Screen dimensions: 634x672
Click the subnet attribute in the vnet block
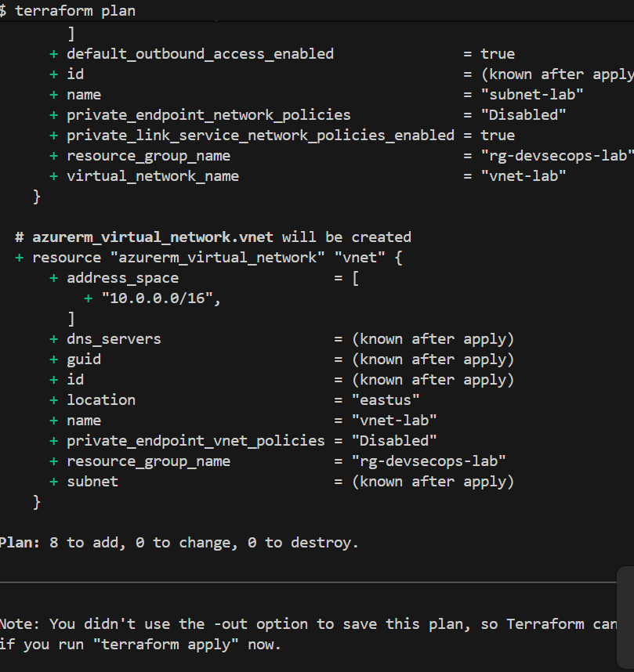[92, 482]
